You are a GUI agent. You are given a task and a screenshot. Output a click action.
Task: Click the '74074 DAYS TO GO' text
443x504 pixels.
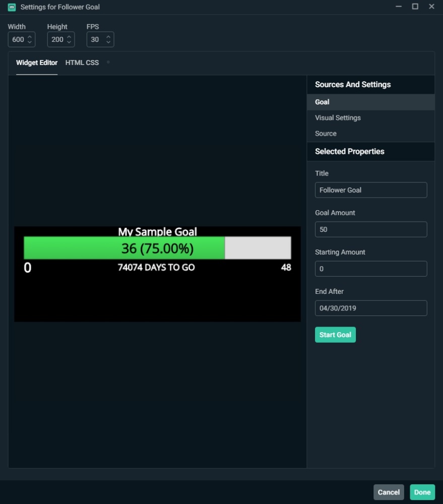(156, 268)
